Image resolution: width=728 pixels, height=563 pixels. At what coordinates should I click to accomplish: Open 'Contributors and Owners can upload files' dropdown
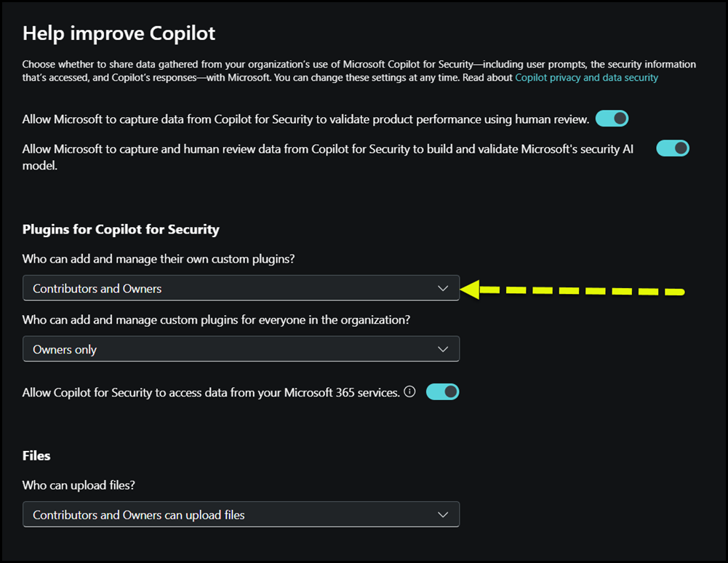click(240, 514)
